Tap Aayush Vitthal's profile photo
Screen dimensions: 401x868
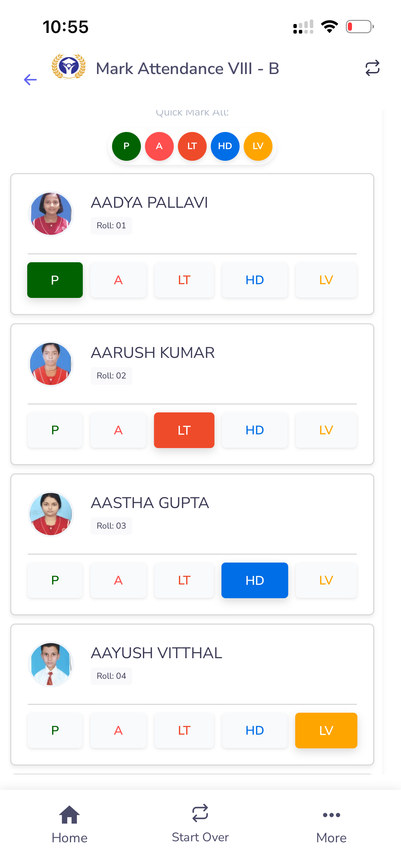(51, 664)
